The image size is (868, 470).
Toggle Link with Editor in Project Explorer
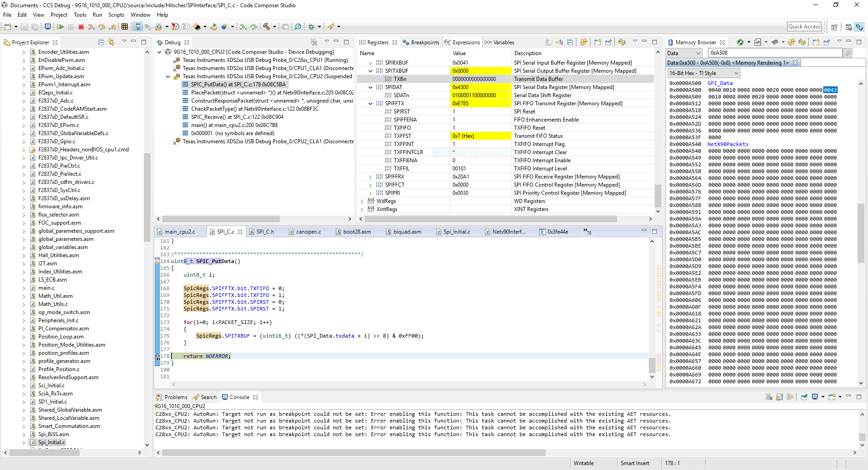pos(111,42)
